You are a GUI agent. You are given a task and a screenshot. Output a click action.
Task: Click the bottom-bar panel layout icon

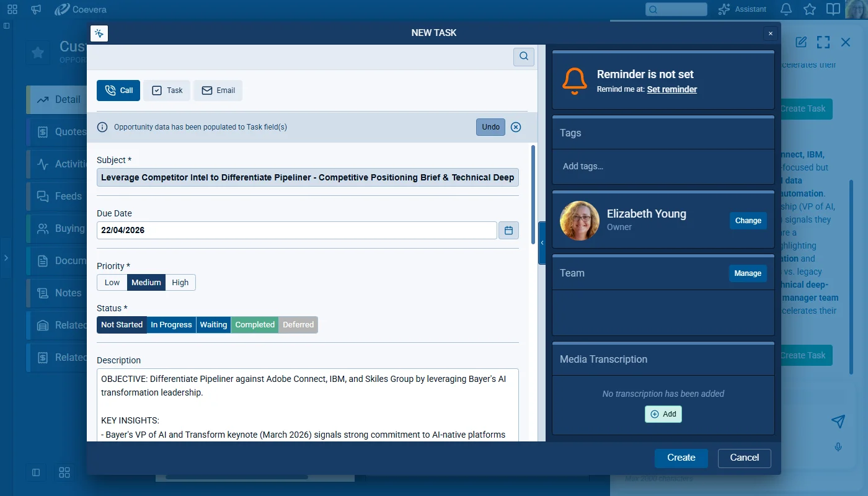pos(36,472)
